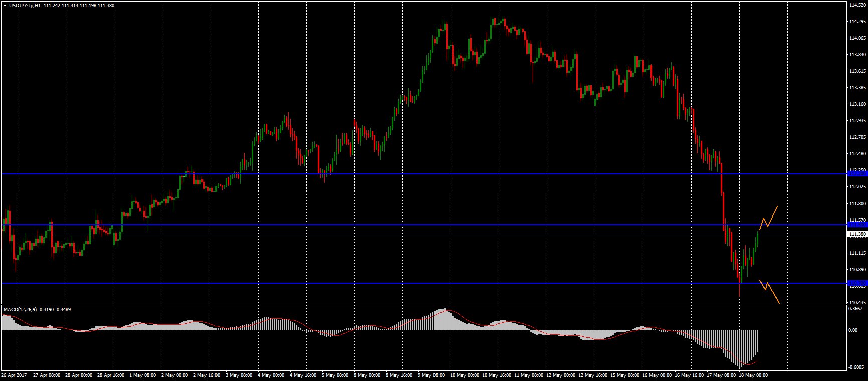Click the 10 May 00:00 time label
This screenshot has width=868, height=381.
tap(464, 375)
